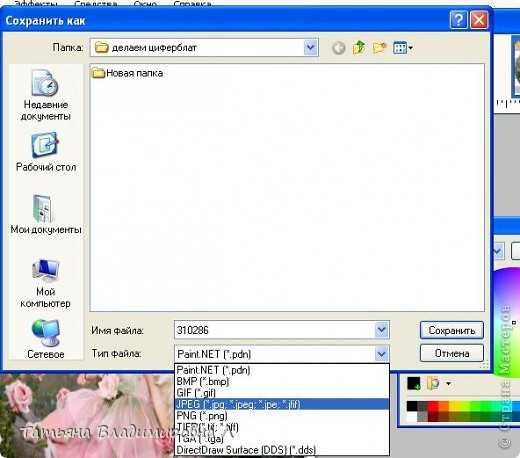Open Recent Documents (Недавние документы) shortcut
Screen dimensions: 520x458
tap(45, 95)
